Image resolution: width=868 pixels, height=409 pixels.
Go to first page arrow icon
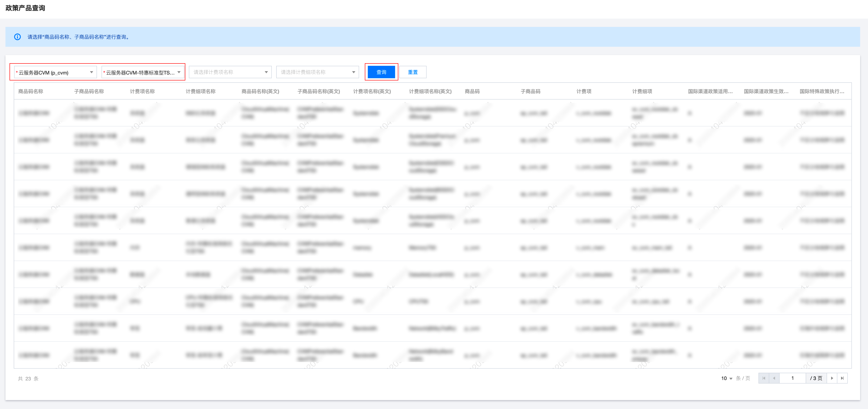764,378
